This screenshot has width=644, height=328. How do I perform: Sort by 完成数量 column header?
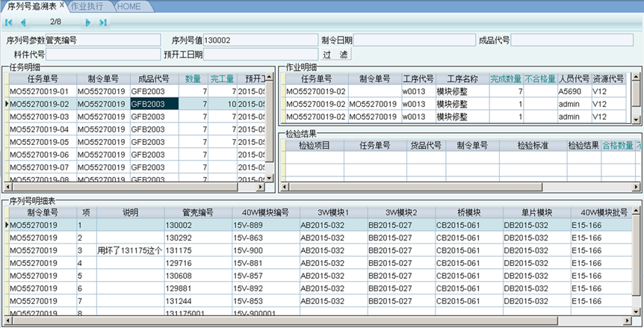point(506,78)
